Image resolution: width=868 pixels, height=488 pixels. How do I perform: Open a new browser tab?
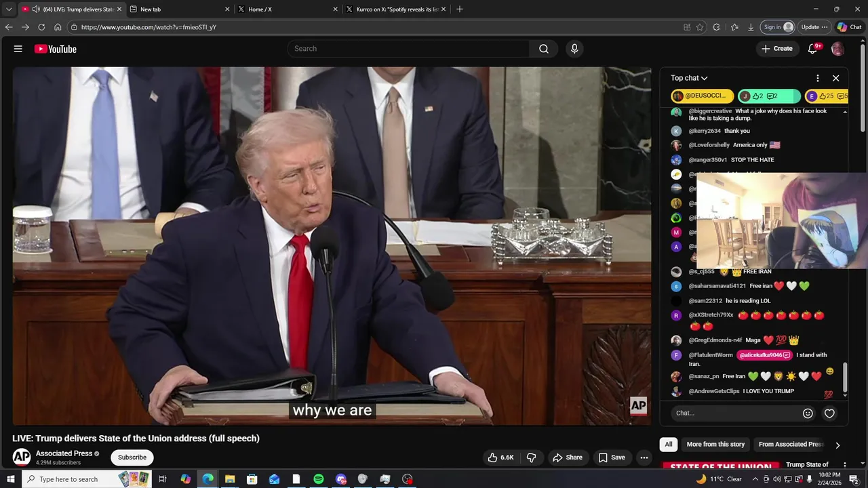(x=460, y=9)
